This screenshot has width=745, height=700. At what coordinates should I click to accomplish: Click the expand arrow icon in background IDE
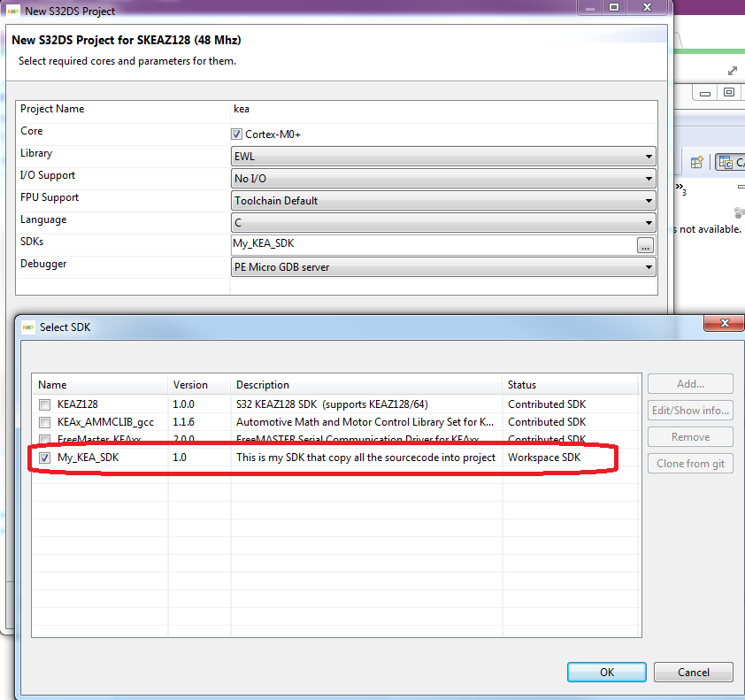click(733, 71)
